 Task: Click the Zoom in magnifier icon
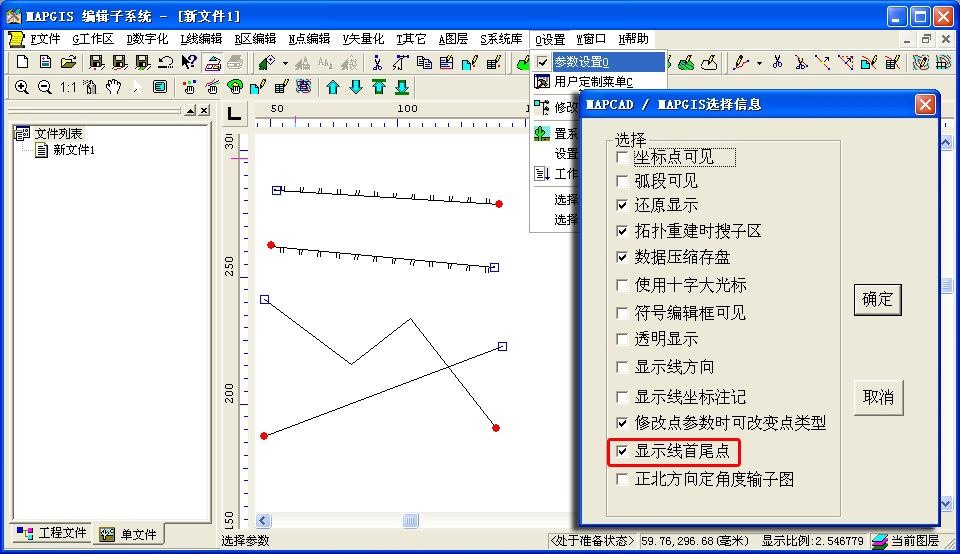click(x=21, y=87)
